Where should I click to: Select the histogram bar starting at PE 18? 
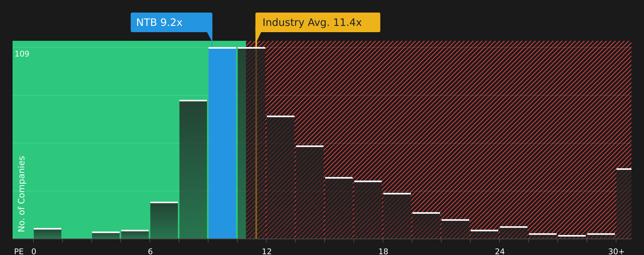click(397, 216)
